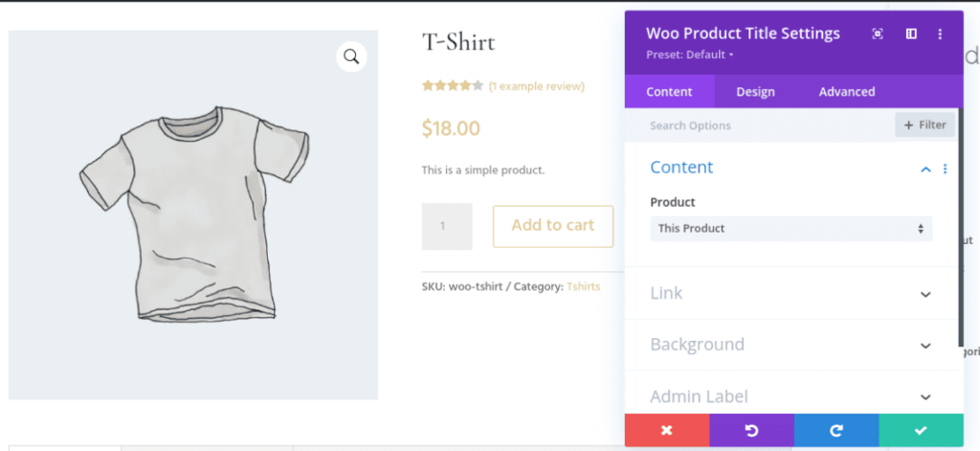The image size is (980, 451).
Task: Click the magnifier zoom icon on product image
Action: click(x=351, y=57)
